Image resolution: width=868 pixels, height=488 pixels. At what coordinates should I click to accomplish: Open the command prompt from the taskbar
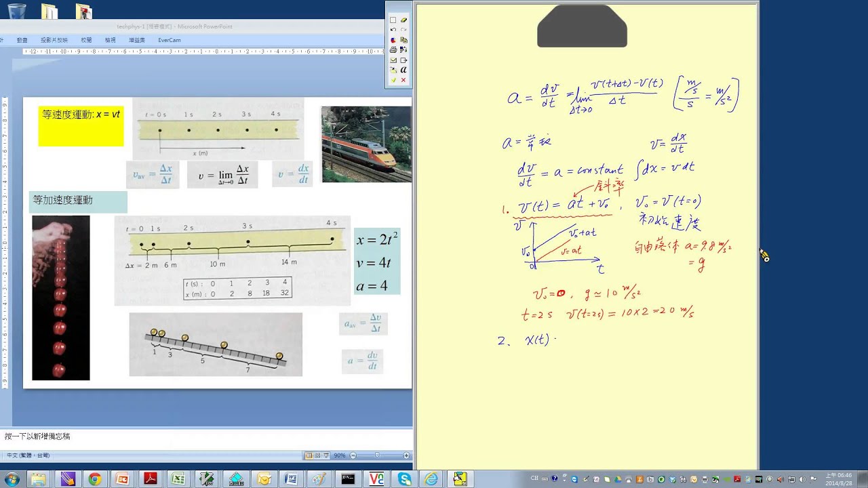tap(348, 479)
